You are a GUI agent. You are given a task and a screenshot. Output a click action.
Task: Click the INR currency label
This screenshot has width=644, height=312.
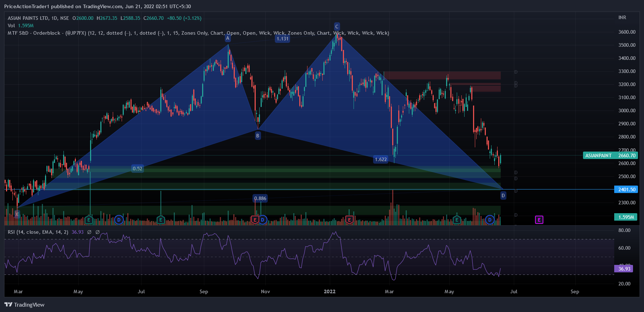[622, 17]
